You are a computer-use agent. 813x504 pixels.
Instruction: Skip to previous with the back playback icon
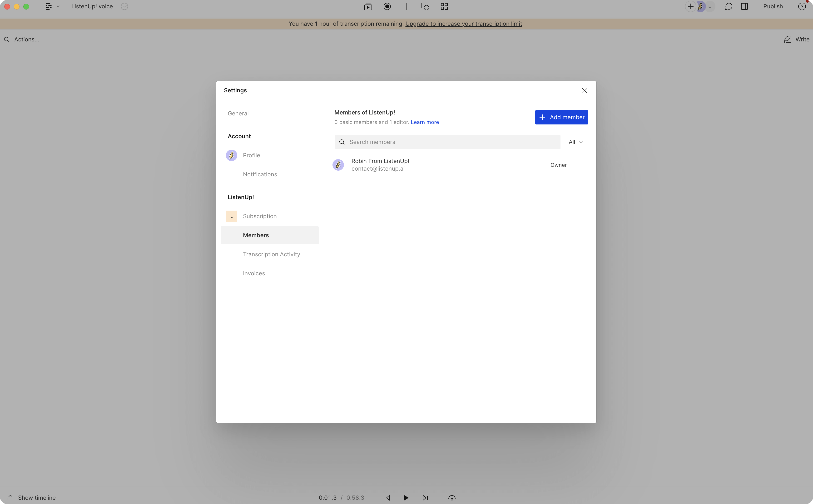tap(387, 498)
